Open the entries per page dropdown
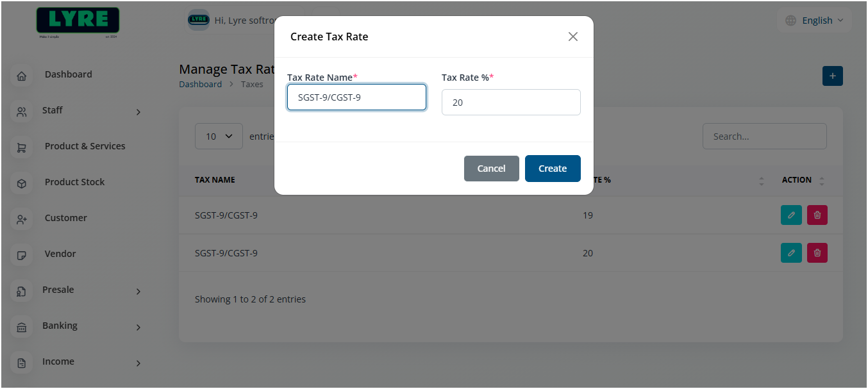The image size is (868, 389). click(219, 137)
